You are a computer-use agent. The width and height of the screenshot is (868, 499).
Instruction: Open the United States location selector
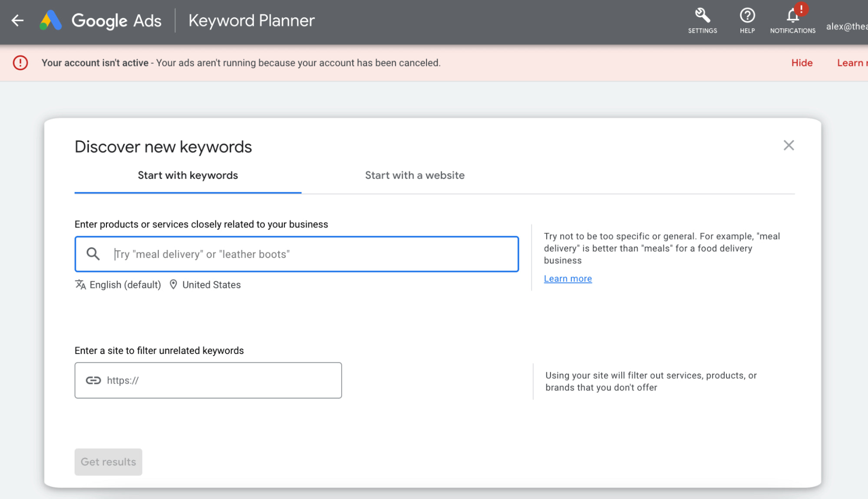pos(211,285)
